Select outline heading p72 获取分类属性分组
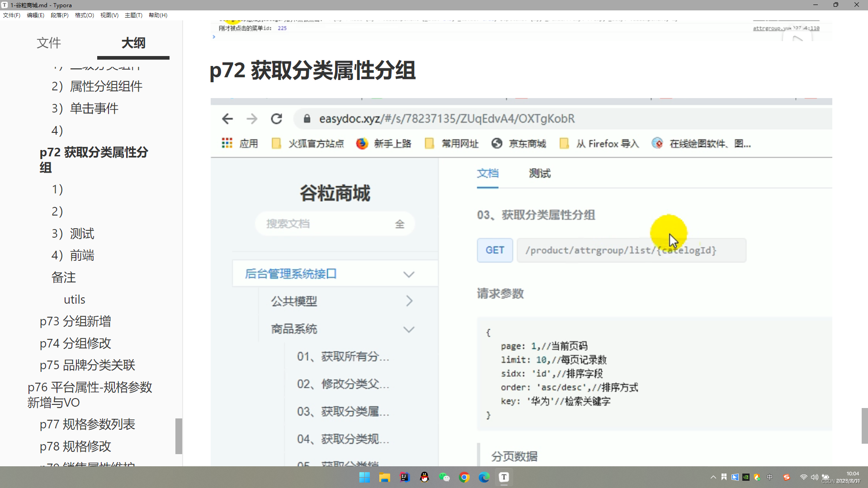Viewport: 868px width, 488px height. 94,160
